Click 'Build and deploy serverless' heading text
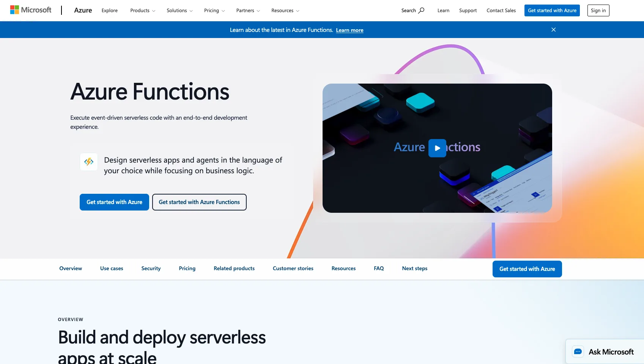Screen dimensions: 644x364 pyautogui.click(x=162, y=337)
